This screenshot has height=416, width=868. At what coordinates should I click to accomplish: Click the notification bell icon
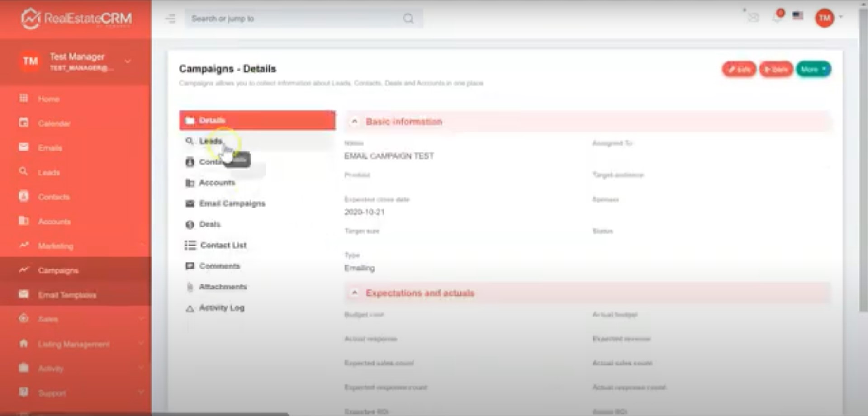777,18
